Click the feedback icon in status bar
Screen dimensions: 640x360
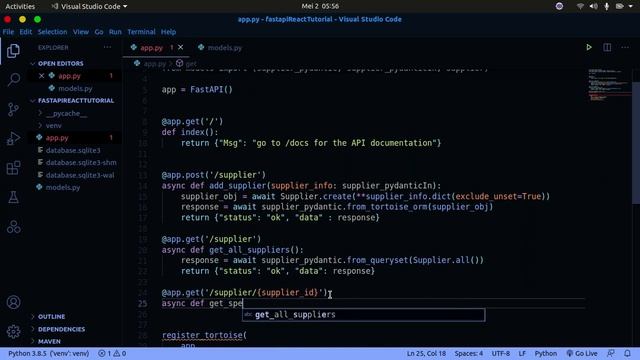(x=611, y=353)
